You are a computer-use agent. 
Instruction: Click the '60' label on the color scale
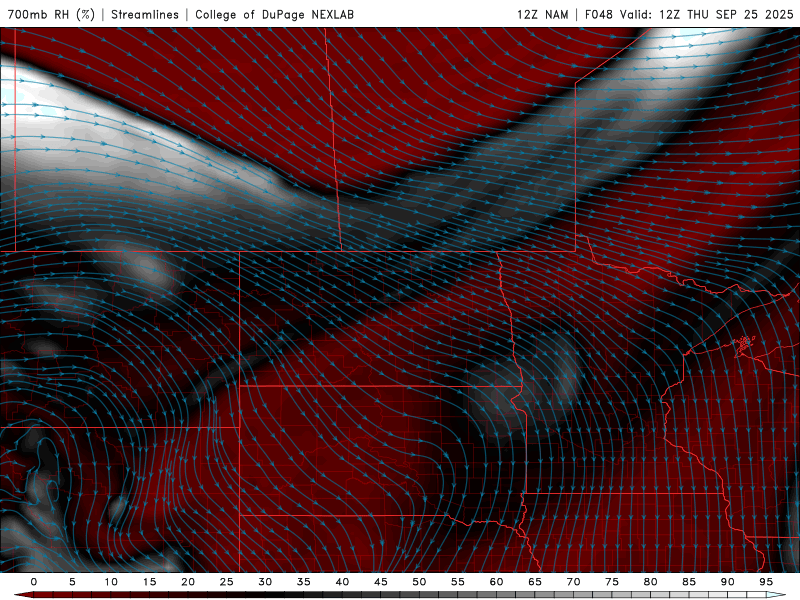[496, 582]
